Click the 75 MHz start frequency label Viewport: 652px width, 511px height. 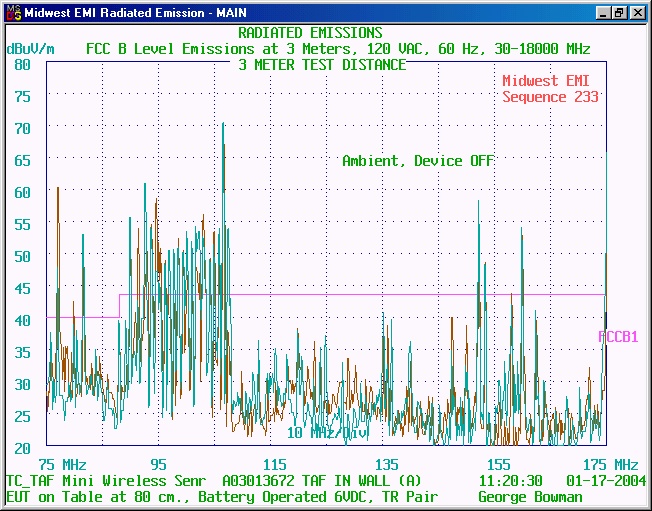(x=62, y=464)
